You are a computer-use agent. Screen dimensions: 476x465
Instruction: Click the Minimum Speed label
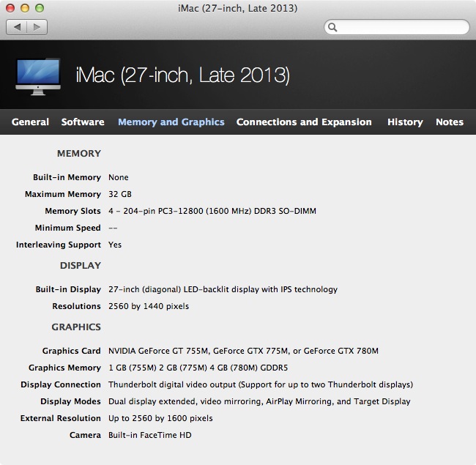click(67, 228)
